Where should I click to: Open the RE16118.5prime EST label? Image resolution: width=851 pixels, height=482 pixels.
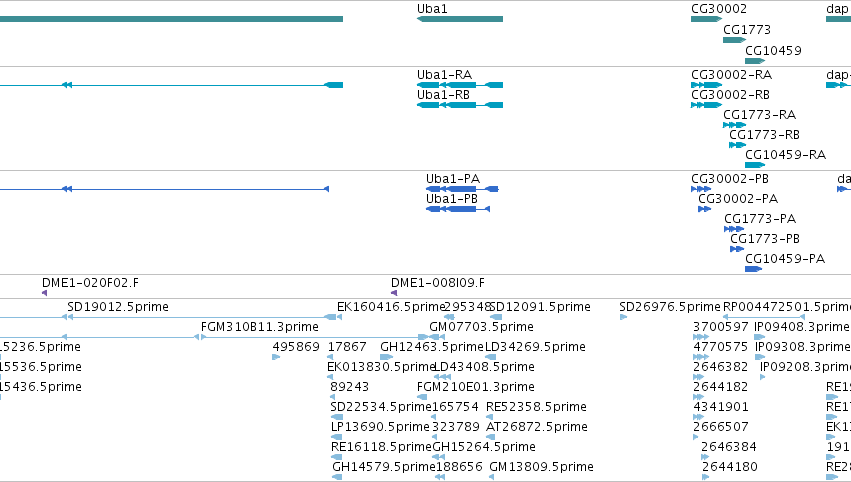pos(381,447)
